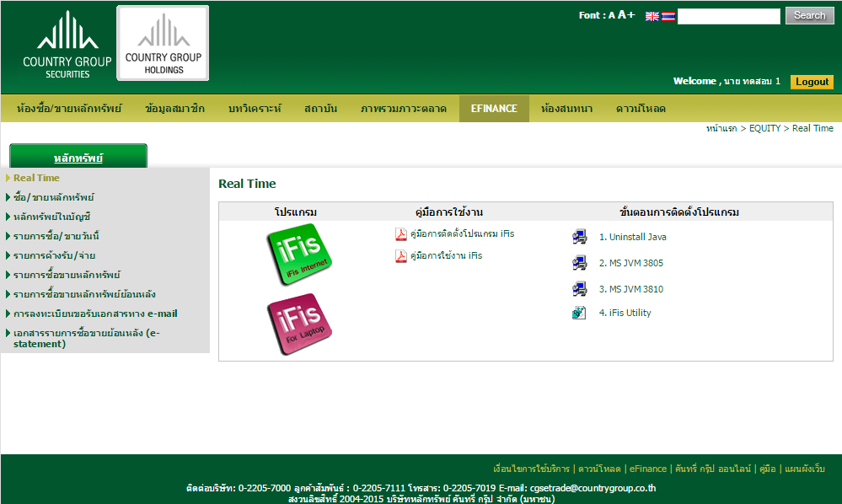Screen dimensions: 842x504
Task: Set the normal font size A
Action: coord(611,15)
